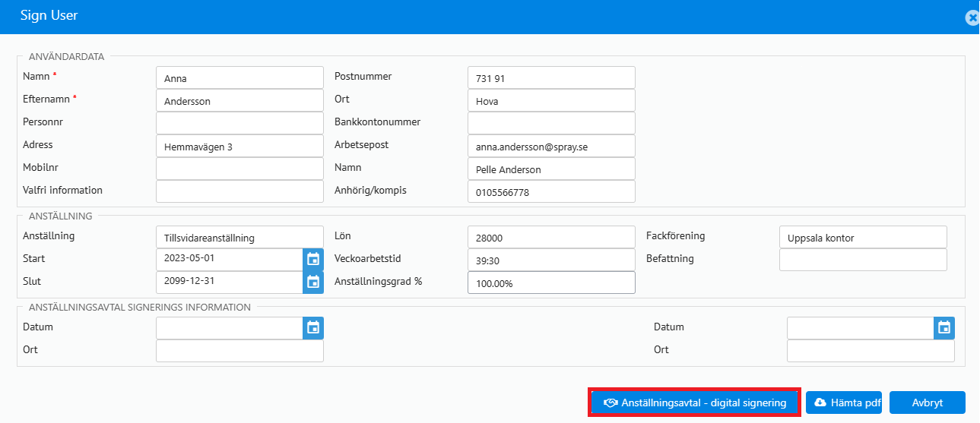Viewport: 980px width, 423px height.
Task: Edit the Veckoarbetstid field 39:30
Action: click(x=551, y=260)
